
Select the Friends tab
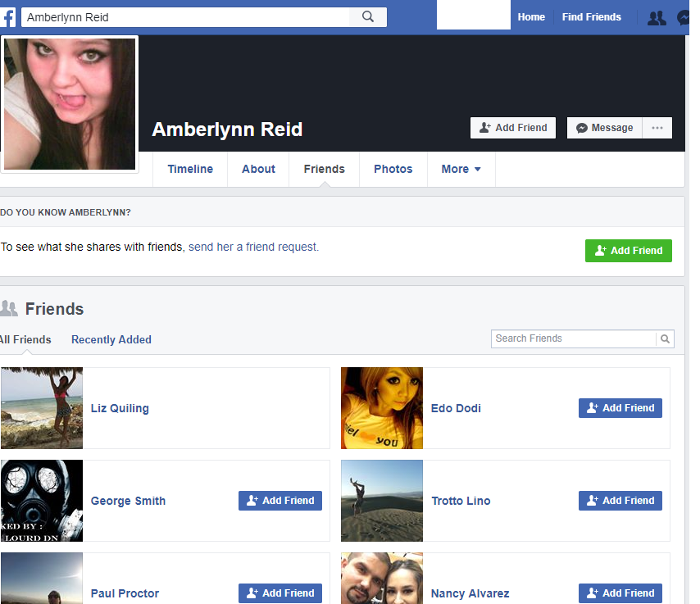325,169
